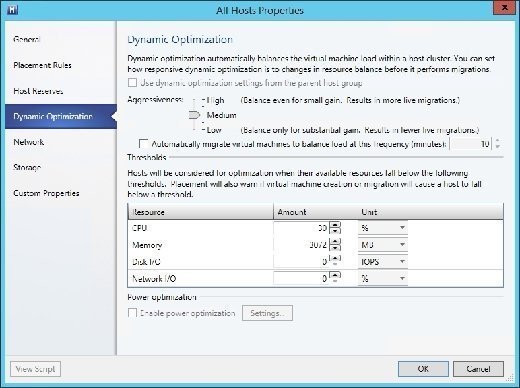Switch to the Placement Rules page
This screenshot has height=388, width=520.
[x=42, y=65]
